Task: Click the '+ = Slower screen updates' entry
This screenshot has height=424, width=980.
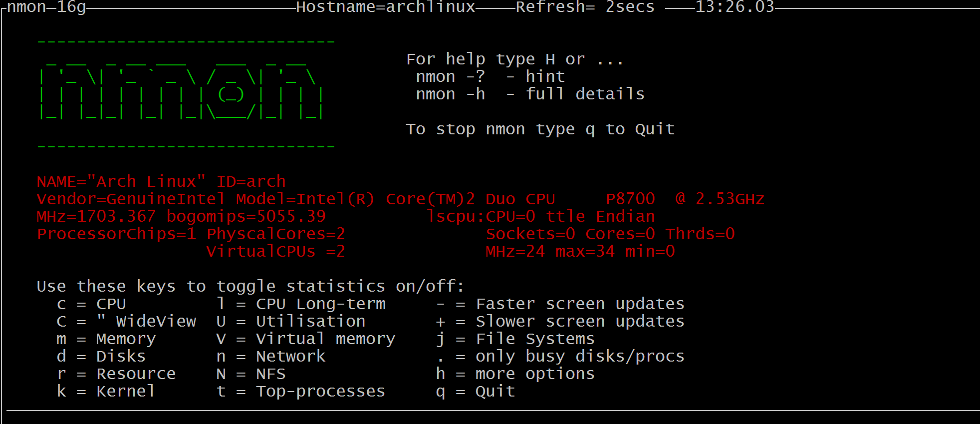Action: (x=560, y=321)
